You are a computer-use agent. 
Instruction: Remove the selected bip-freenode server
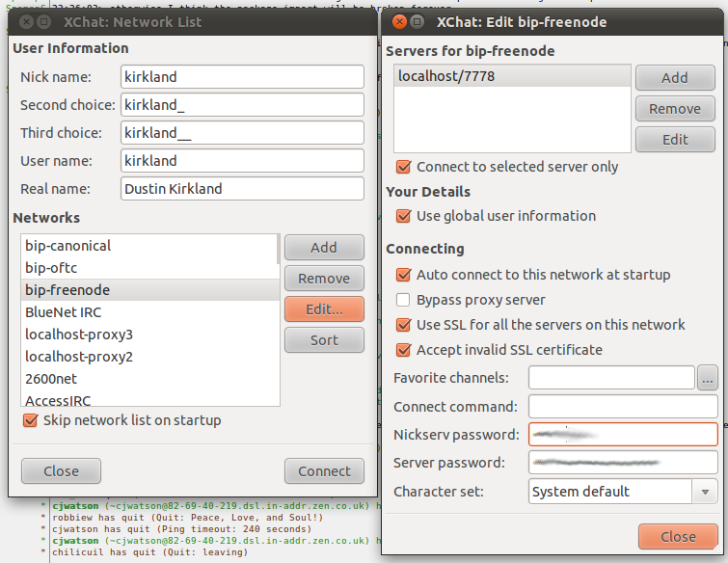675,109
